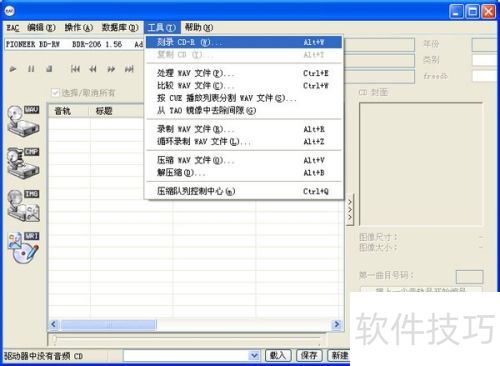Image resolution: width=500 pixels, height=366 pixels.
Task: Click the previous track button
Action: (75, 69)
